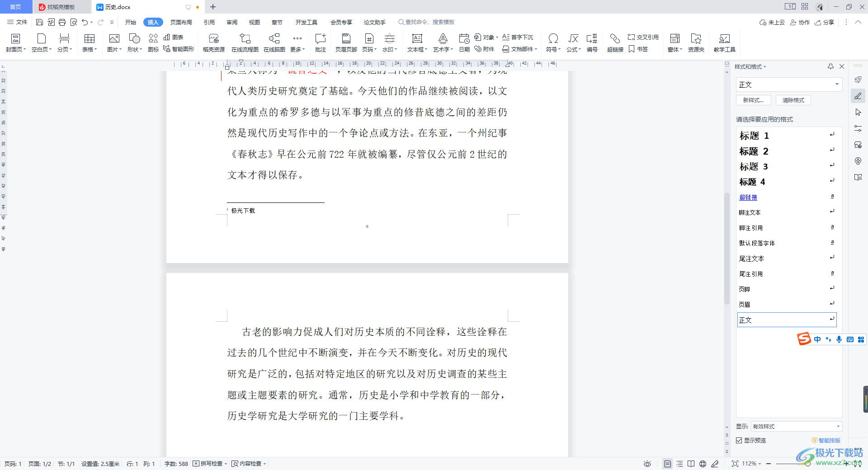Insert a table (表格)
The image size is (868, 470).
tap(90, 43)
